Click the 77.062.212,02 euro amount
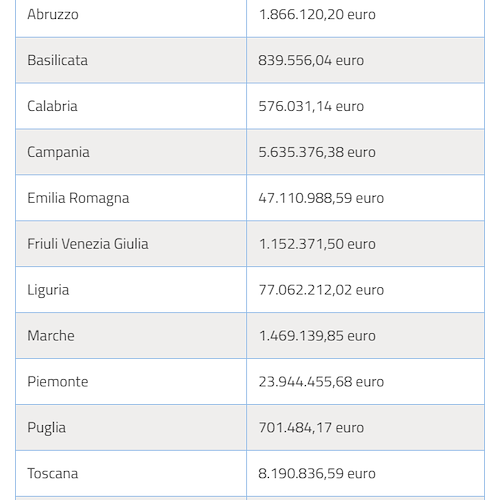The width and height of the screenshot is (500, 500). pos(321,290)
